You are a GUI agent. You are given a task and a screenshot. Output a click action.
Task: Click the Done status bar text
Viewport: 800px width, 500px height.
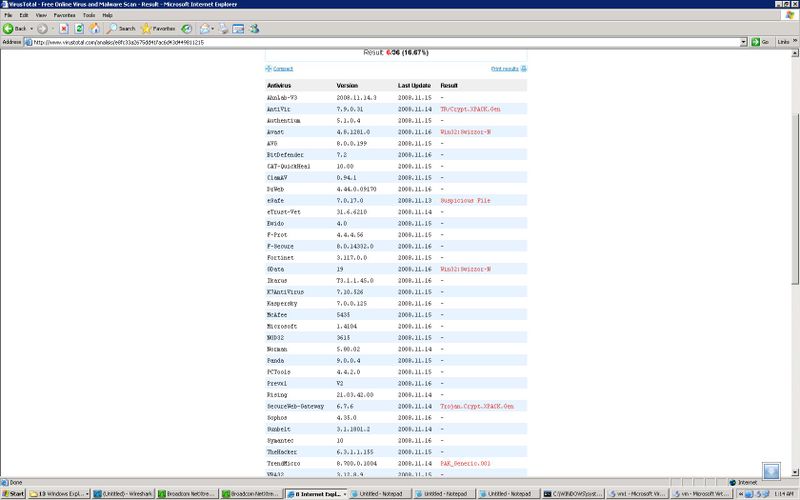click(16, 482)
